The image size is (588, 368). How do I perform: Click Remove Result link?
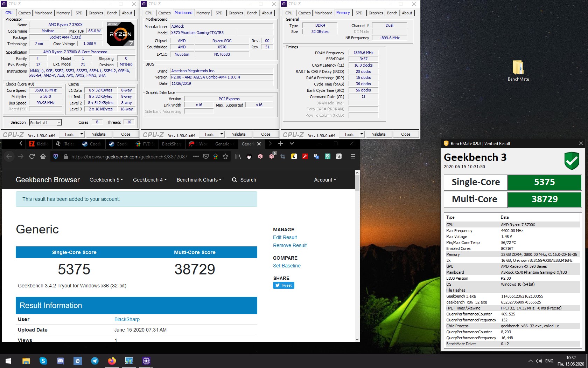coord(290,245)
